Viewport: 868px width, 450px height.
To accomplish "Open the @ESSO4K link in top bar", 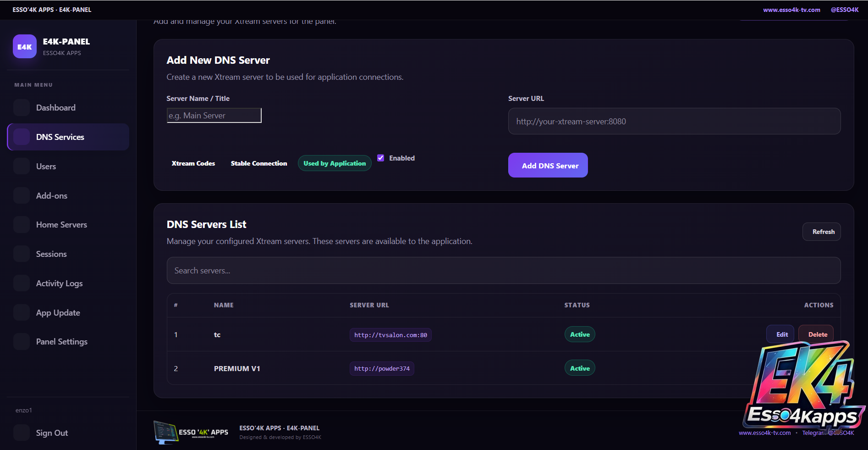I will pos(845,10).
